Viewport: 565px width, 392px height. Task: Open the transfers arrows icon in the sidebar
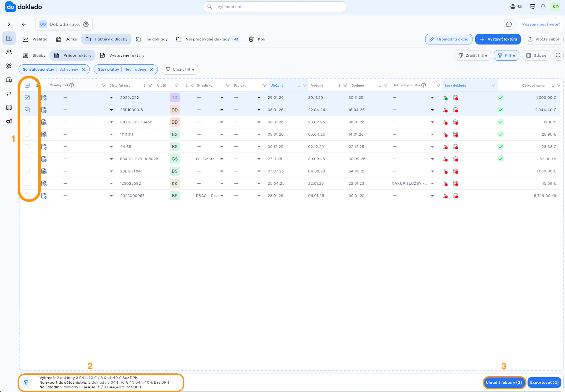pyautogui.click(x=9, y=94)
